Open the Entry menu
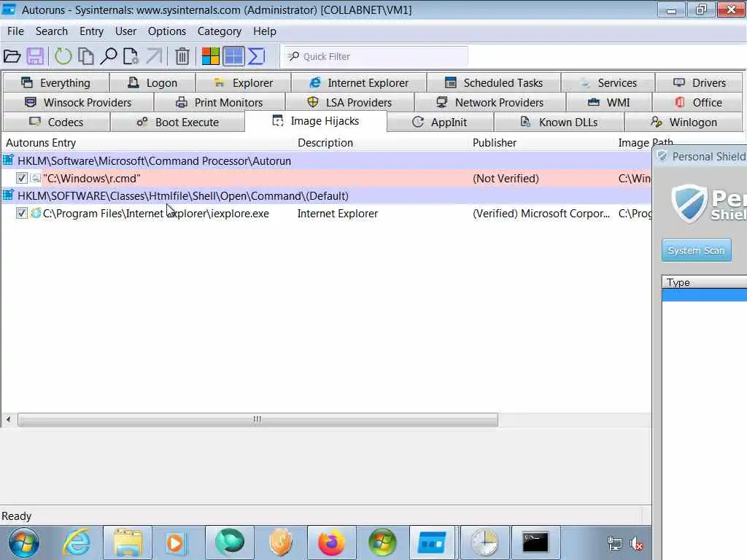The width and height of the screenshot is (747, 560). tap(91, 31)
